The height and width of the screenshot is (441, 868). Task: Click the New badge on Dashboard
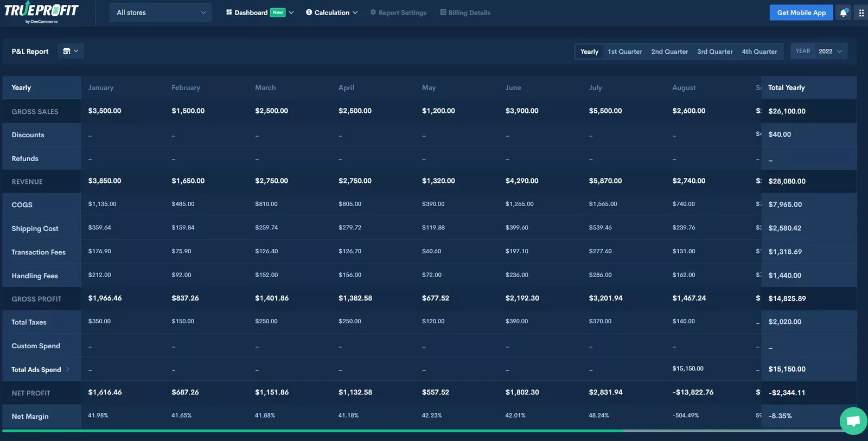278,12
